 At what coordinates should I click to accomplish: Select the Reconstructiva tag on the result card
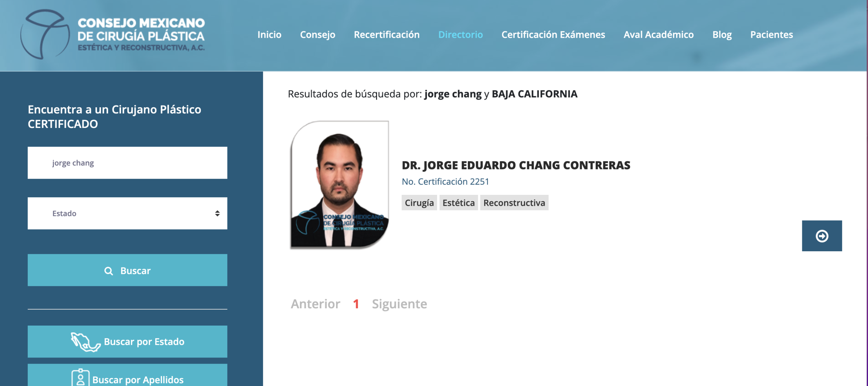tap(514, 203)
